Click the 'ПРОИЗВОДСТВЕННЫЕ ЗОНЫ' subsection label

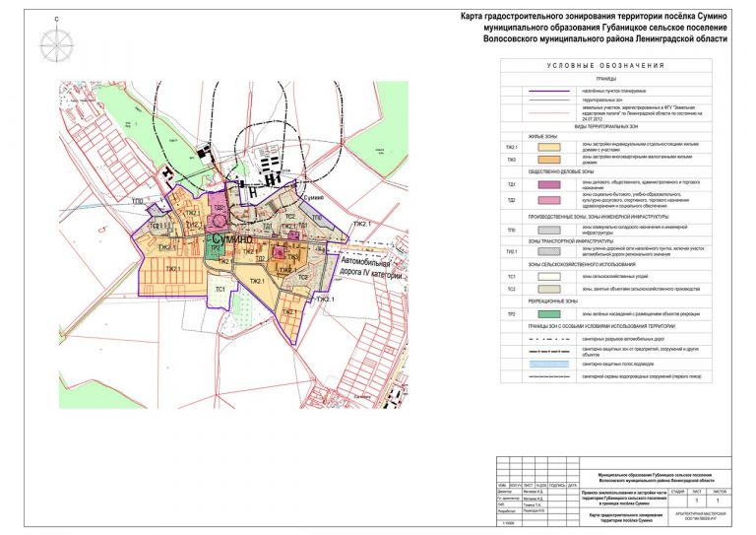(x=598, y=217)
